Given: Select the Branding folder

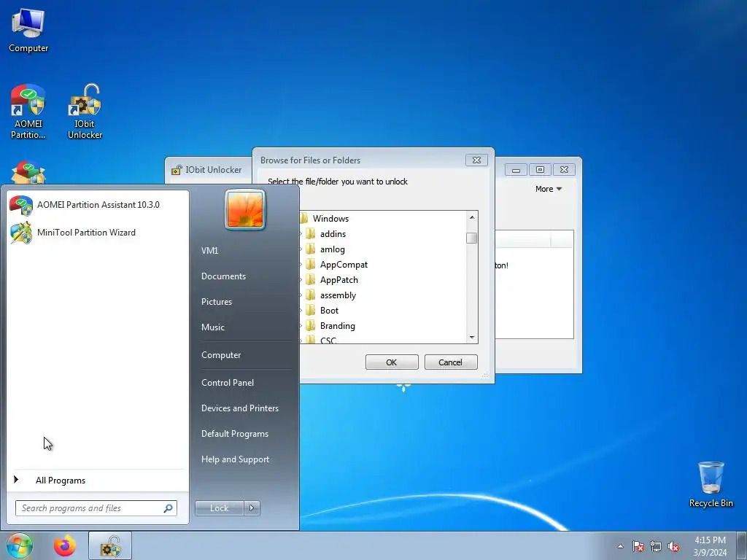Looking at the screenshot, I should tap(337, 326).
